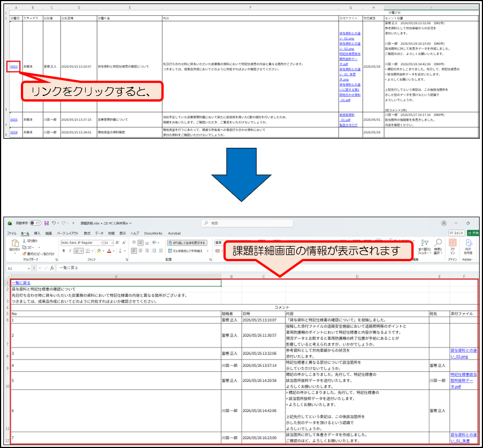Viewport: 483px width, 448px height.
Task: Open attachment link 貸与資料との違い_02.png in row 3
Action: click(x=350, y=46)
